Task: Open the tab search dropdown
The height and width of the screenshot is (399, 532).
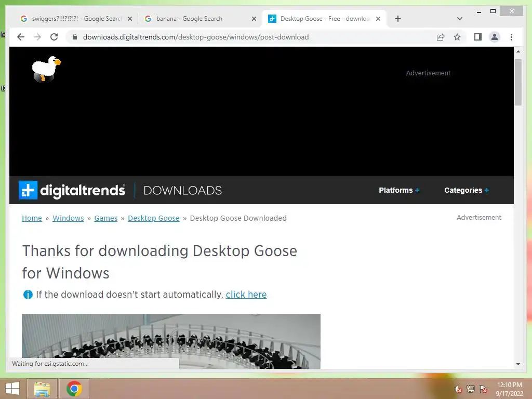Action: click(459, 19)
